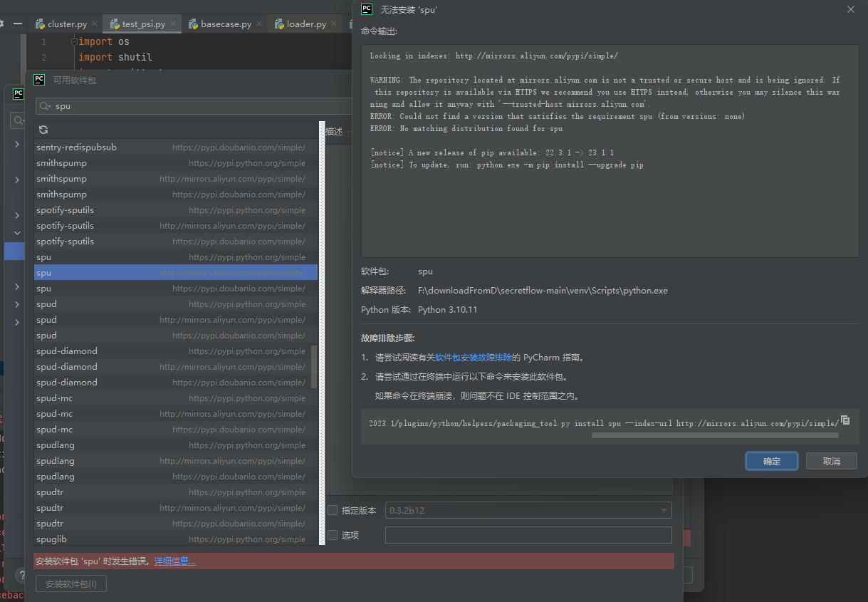
Task: Click the PyCharm logo in the error dialog
Action: click(366, 9)
